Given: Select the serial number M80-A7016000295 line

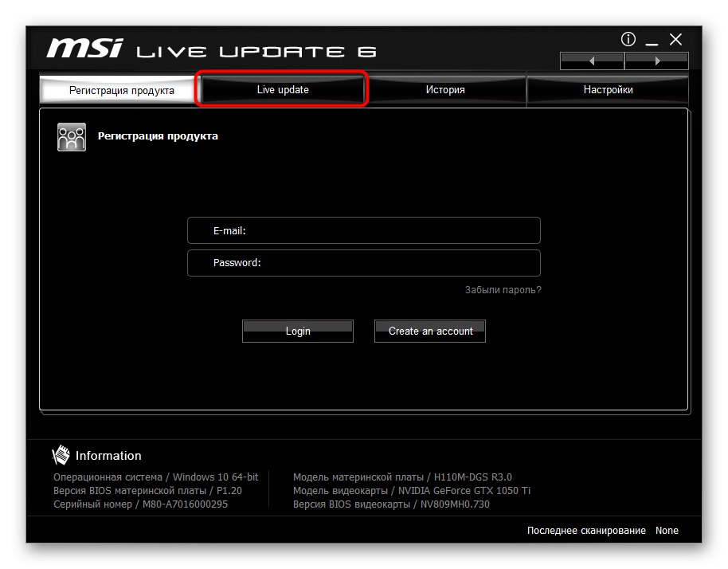Looking at the screenshot, I should [140, 504].
